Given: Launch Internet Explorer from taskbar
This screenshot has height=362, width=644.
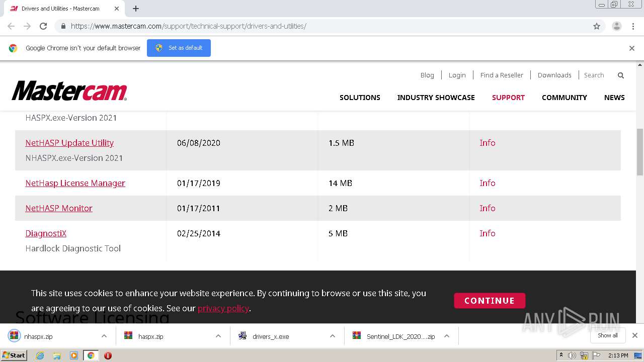Looking at the screenshot, I should (x=40, y=355).
